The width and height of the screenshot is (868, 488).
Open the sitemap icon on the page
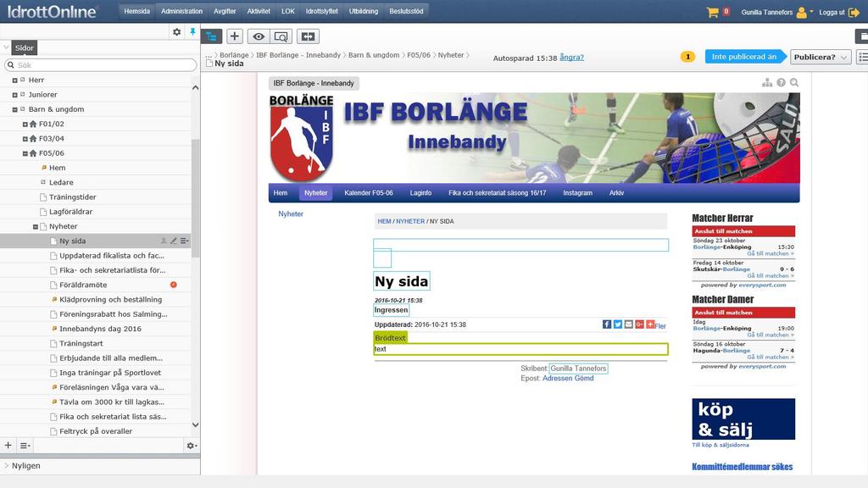(767, 82)
